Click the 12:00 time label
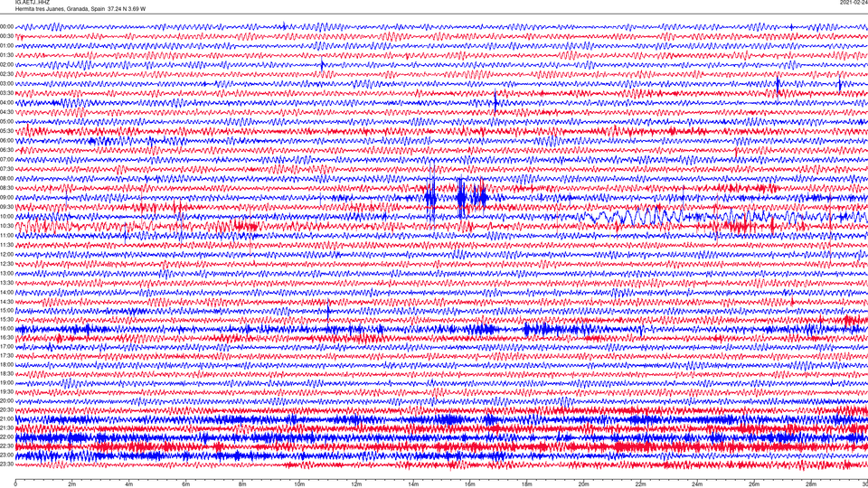Viewport: 868px width, 488px height. point(6,254)
